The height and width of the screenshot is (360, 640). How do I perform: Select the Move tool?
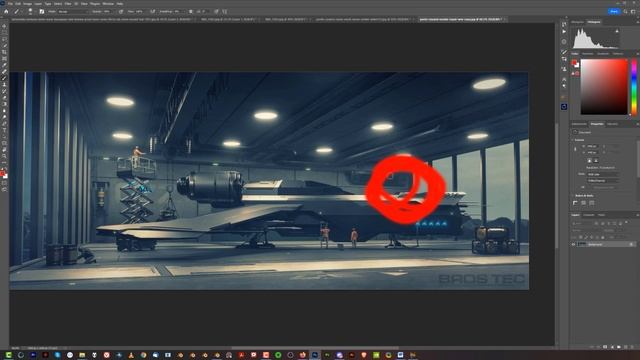4,26
